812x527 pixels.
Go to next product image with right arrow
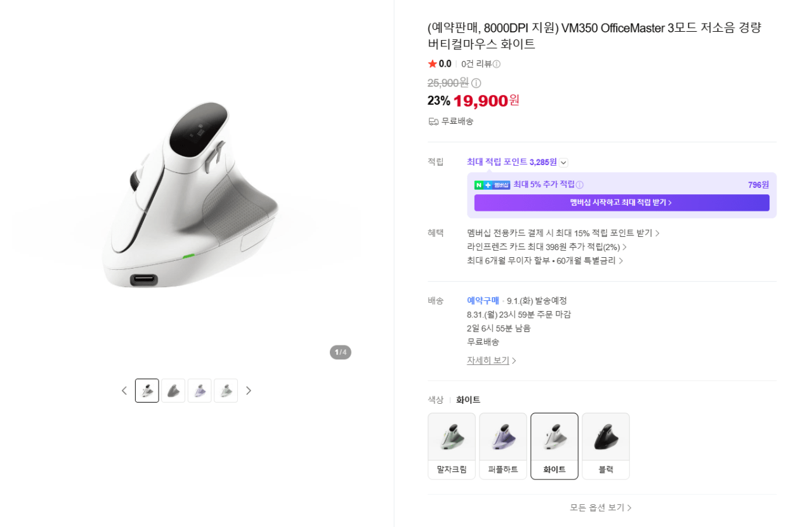[x=249, y=390]
